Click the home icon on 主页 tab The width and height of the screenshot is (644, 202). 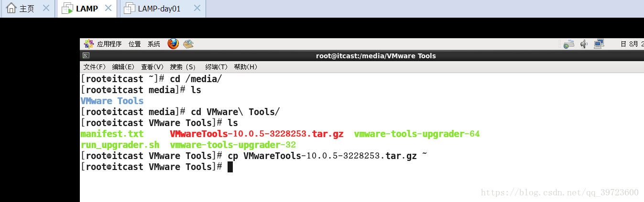11,9
